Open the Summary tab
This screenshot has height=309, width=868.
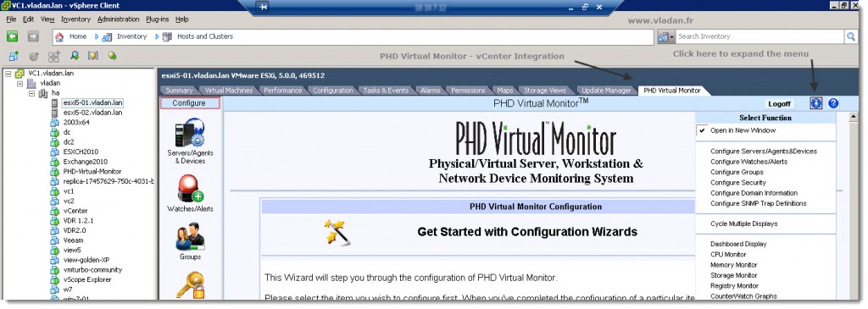point(179,91)
